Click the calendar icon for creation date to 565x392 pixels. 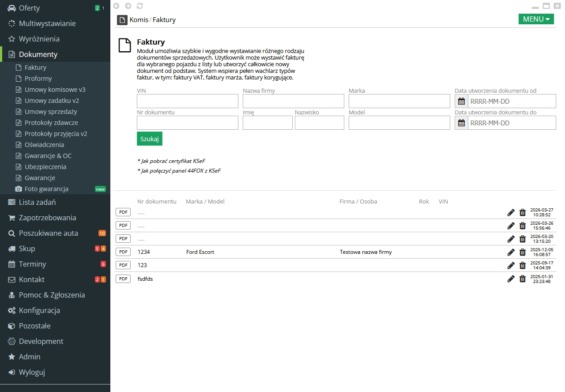point(461,123)
